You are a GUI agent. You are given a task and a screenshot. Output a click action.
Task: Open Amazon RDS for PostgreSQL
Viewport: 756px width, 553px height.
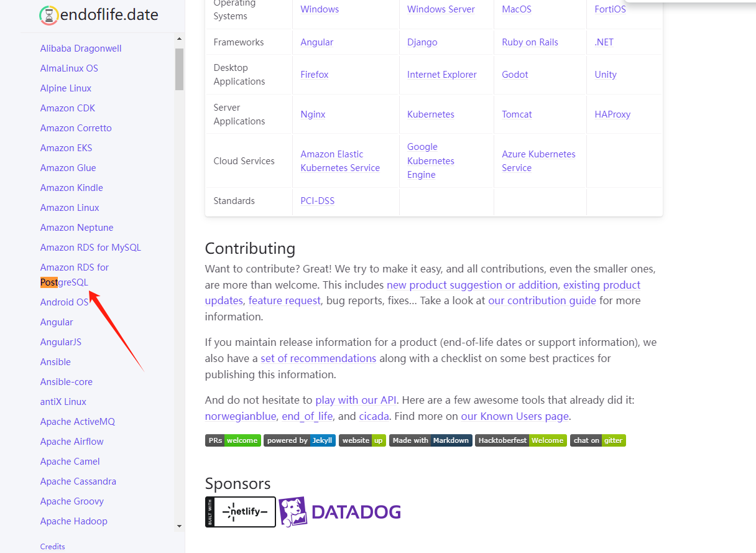click(75, 275)
